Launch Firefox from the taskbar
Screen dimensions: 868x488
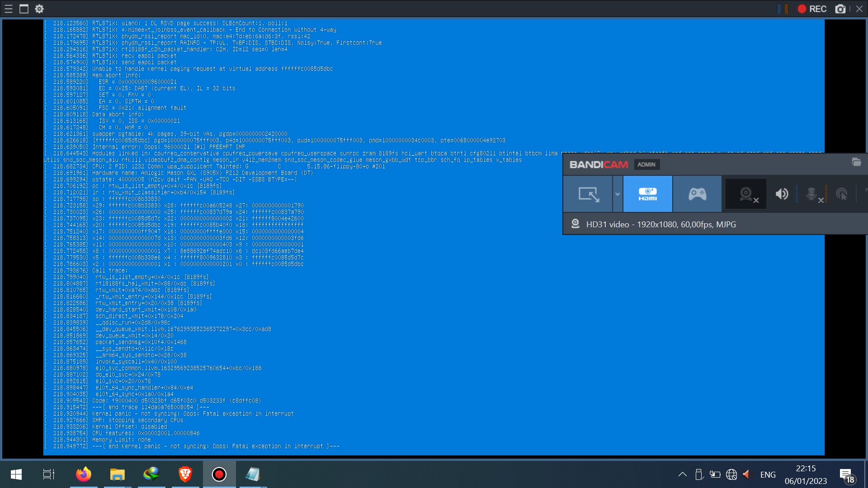pos(84,474)
